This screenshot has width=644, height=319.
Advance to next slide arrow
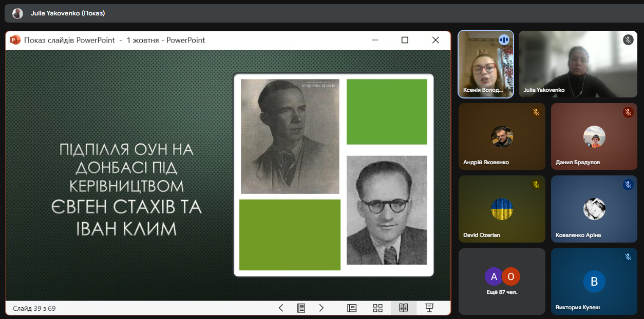pyautogui.click(x=321, y=308)
